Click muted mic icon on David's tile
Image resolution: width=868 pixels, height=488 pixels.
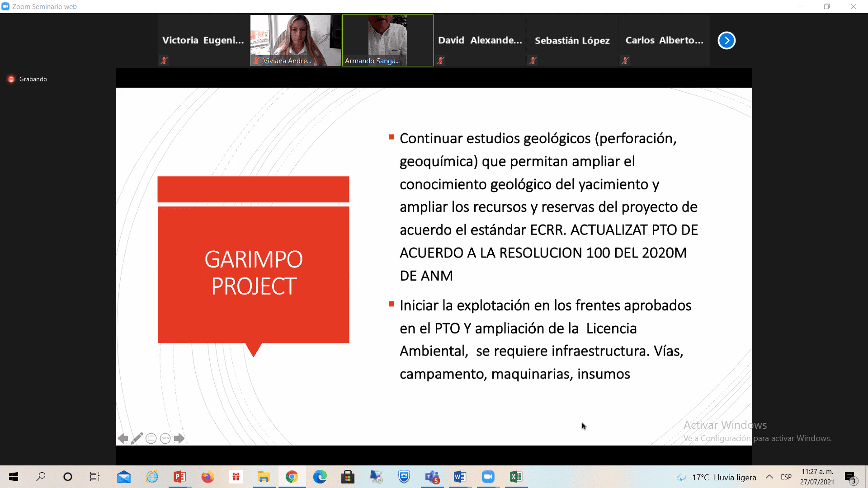click(441, 61)
